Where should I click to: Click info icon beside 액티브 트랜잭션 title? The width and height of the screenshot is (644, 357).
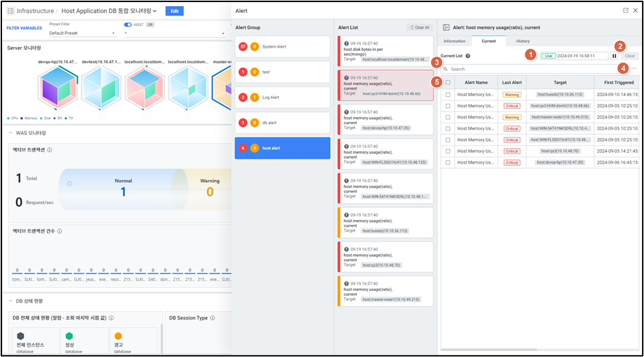(x=50, y=150)
